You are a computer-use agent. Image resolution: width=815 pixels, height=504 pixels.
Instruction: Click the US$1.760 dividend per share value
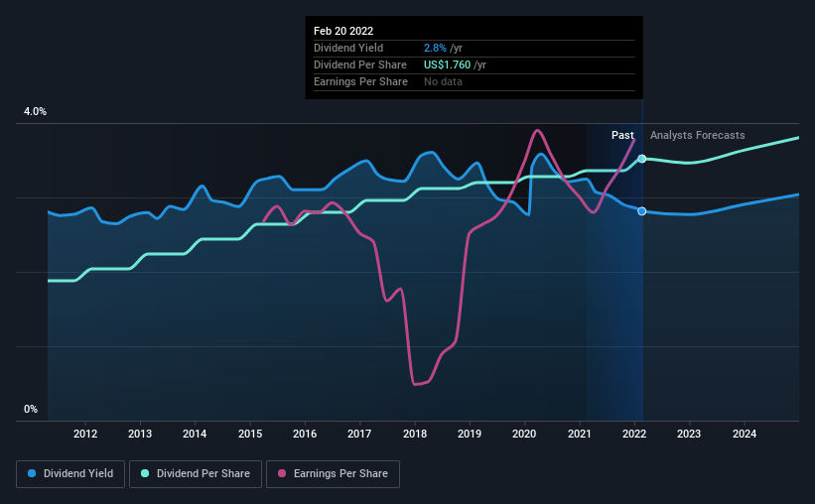point(447,64)
